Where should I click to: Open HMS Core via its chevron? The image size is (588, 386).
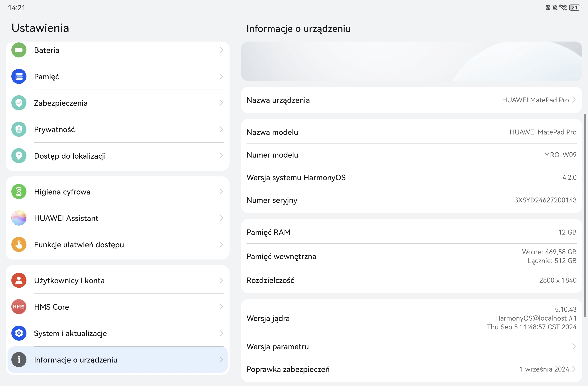(x=221, y=307)
